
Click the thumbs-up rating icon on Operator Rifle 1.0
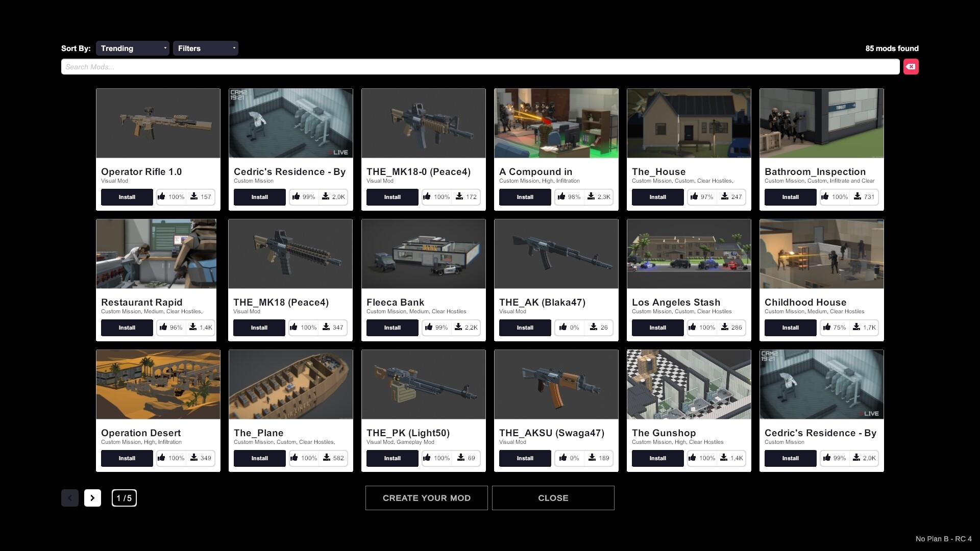(x=162, y=196)
